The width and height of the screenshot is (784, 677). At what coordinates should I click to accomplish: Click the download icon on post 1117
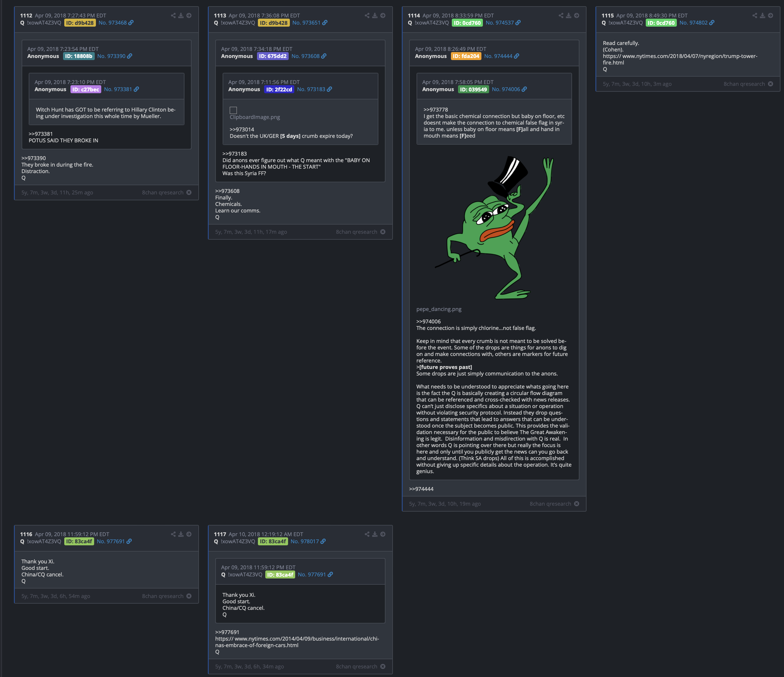pos(375,534)
